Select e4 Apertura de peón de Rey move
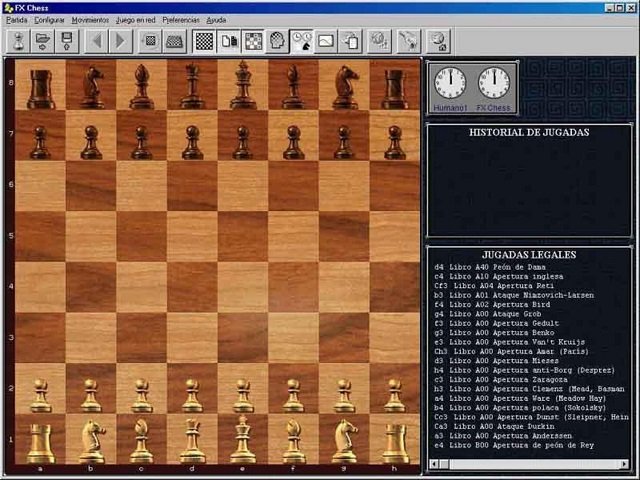This screenshot has width=640, height=480. point(514,445)
